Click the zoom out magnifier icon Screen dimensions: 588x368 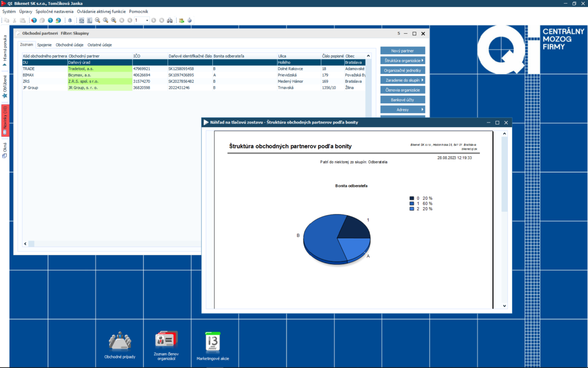[97, 21]
